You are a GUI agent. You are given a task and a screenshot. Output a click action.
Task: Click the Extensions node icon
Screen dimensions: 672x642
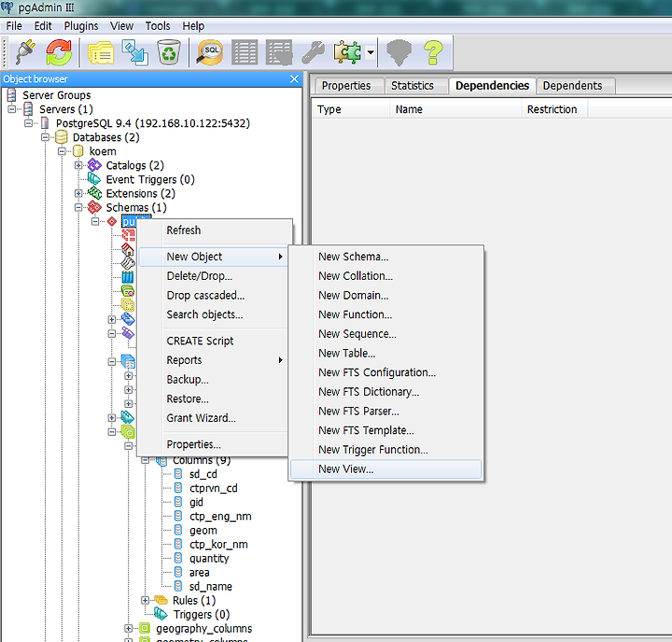94,193
